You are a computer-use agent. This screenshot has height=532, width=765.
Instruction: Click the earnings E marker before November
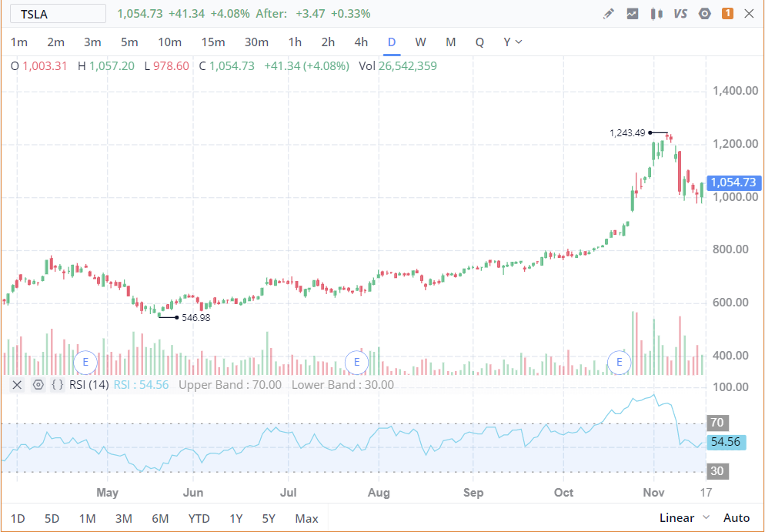[x=619, y=362]
